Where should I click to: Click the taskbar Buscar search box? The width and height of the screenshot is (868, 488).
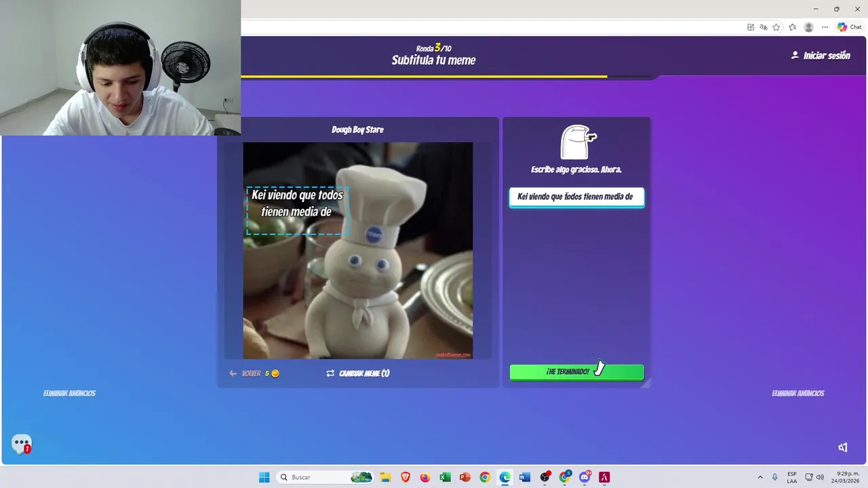326,477
